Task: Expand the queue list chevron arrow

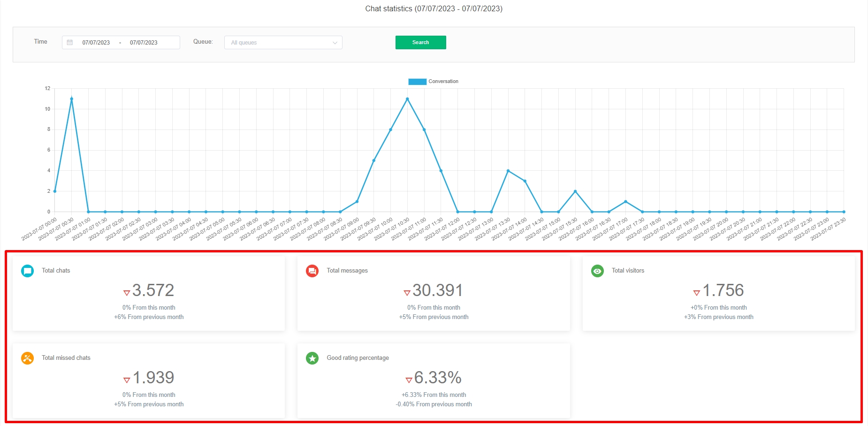Action: pos(335,43)
